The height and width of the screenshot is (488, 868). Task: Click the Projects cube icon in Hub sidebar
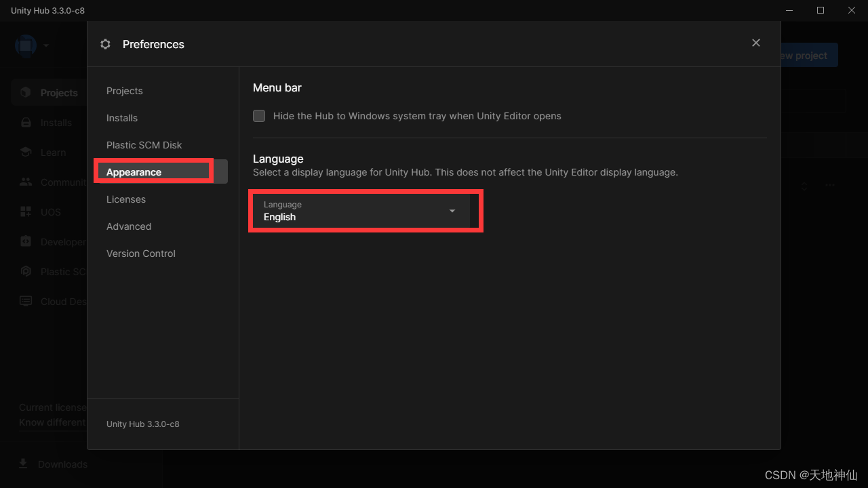click(x=26, y=93)
